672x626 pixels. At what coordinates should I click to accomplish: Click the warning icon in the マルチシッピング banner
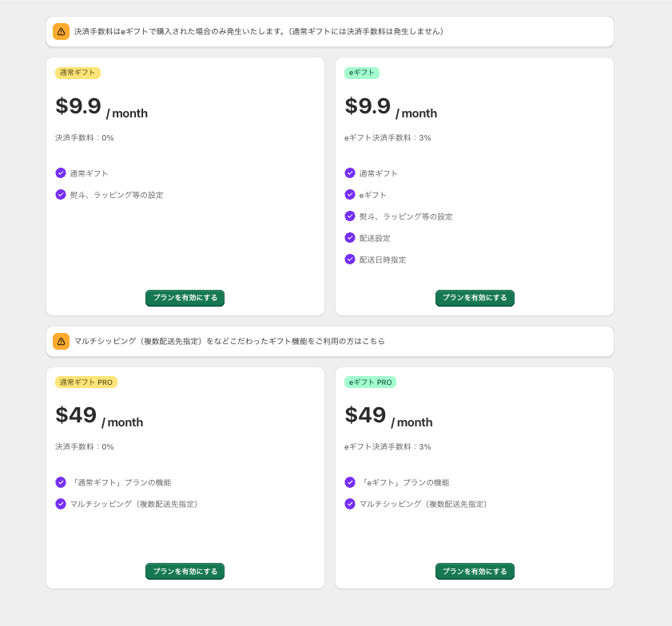(61, 341)
